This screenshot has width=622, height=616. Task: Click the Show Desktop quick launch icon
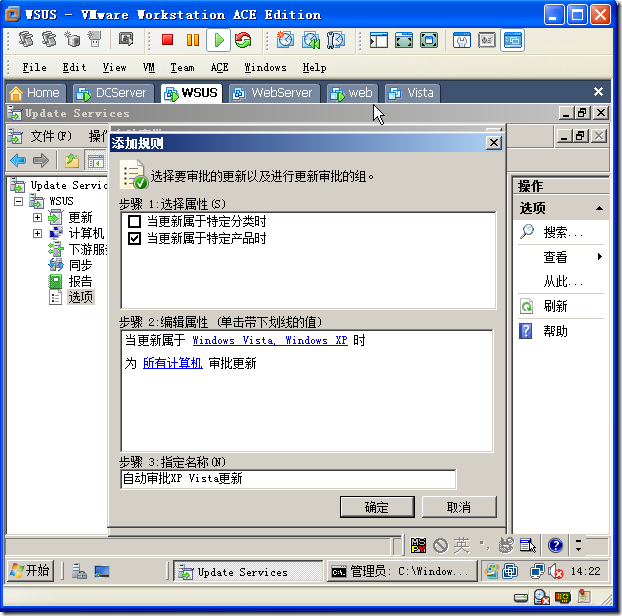click(x=102, y=572)
